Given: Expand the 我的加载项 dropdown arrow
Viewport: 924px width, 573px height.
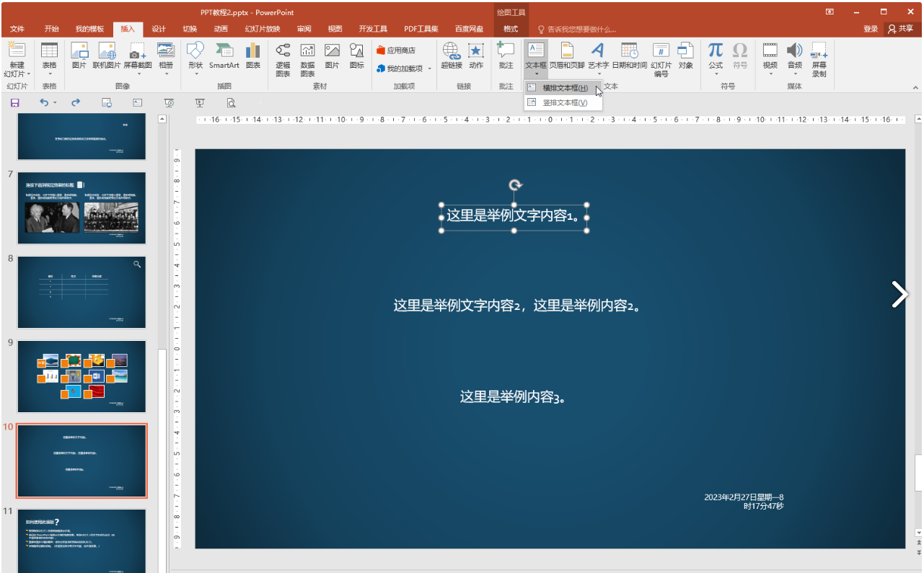Looking at the screenshot, I should 429,69.
